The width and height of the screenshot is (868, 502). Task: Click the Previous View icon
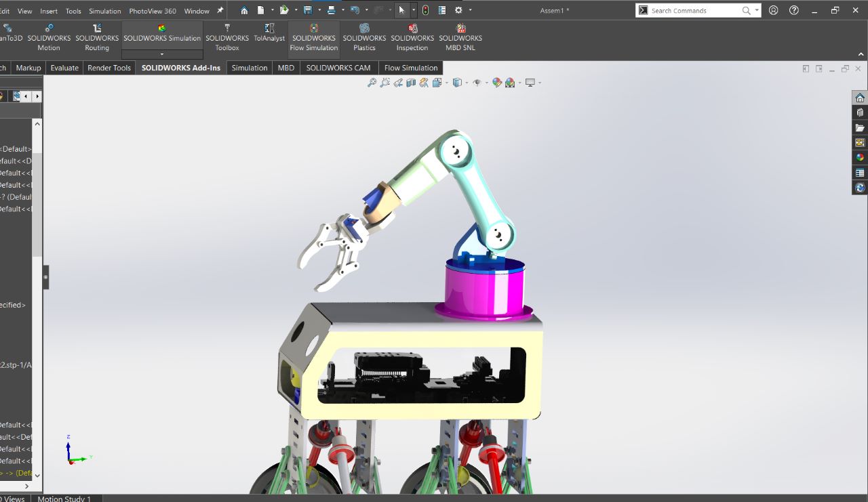(398, 83)
